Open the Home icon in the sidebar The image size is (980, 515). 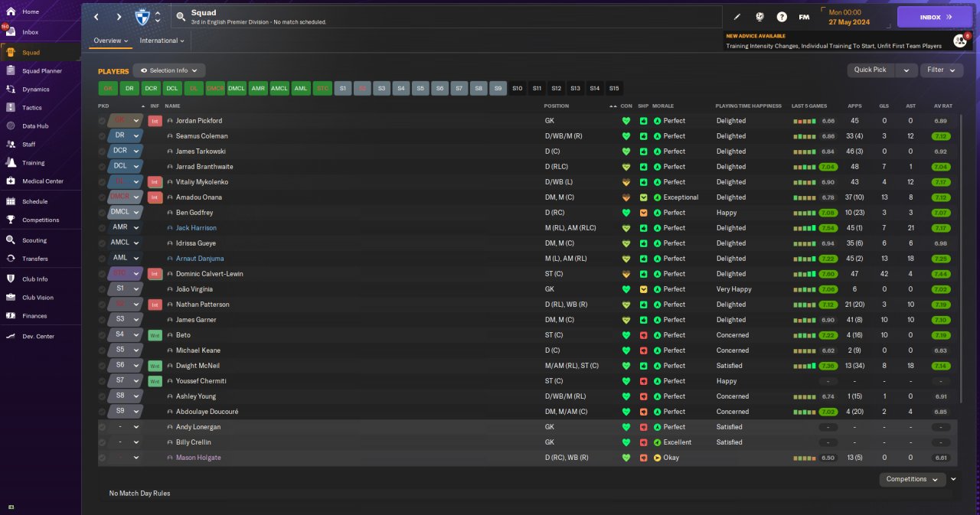coord(11,11)
